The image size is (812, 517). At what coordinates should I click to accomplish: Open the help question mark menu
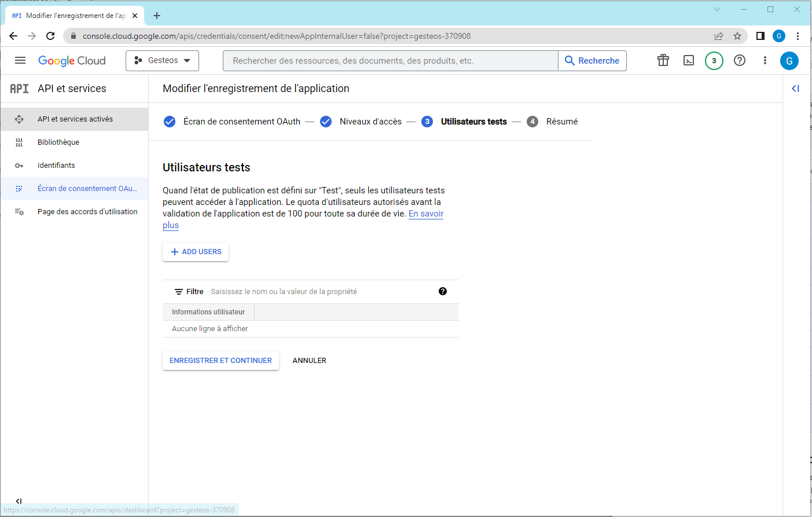tap(740, 61)
